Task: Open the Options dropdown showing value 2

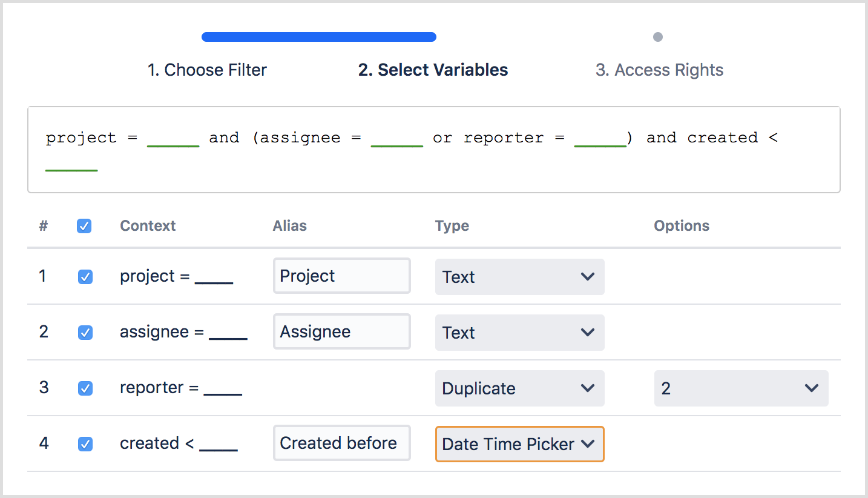Action: tap(741, 388)
